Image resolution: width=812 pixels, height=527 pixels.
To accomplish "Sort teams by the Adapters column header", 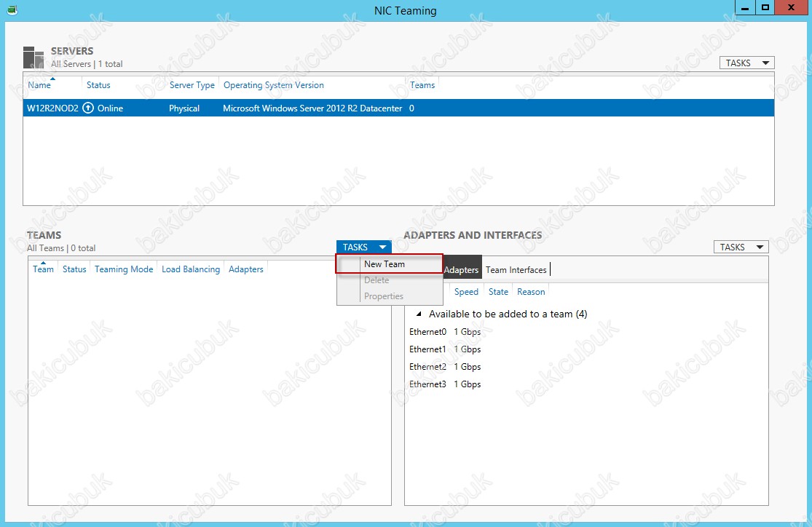I will coord(246,269).
